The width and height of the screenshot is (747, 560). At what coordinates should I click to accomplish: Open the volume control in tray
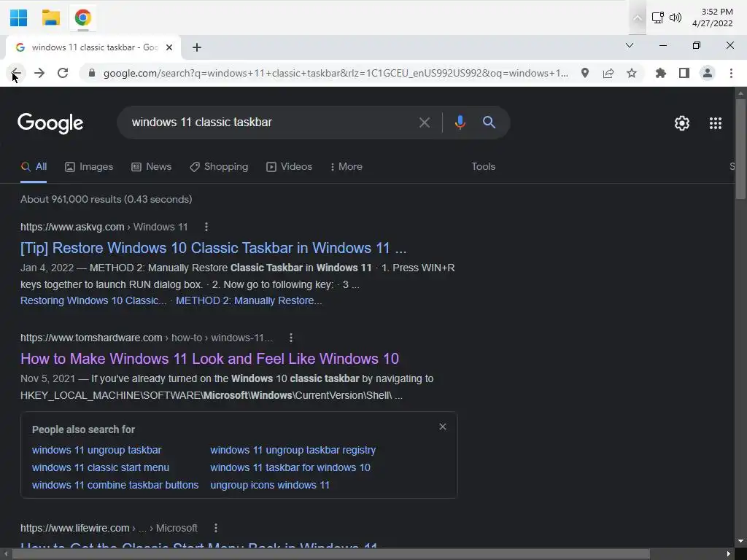(x=675, y=17)
